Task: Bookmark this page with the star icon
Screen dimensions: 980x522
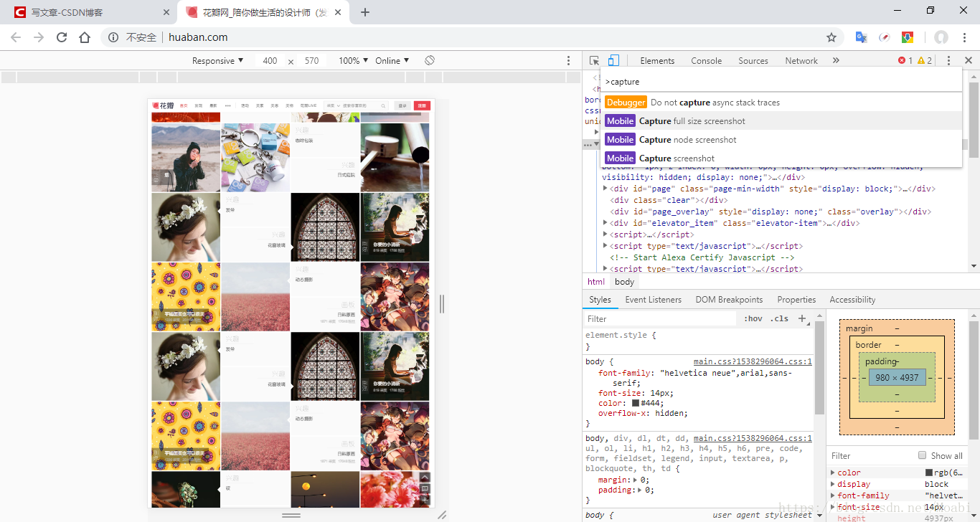Action: [831, 37]
